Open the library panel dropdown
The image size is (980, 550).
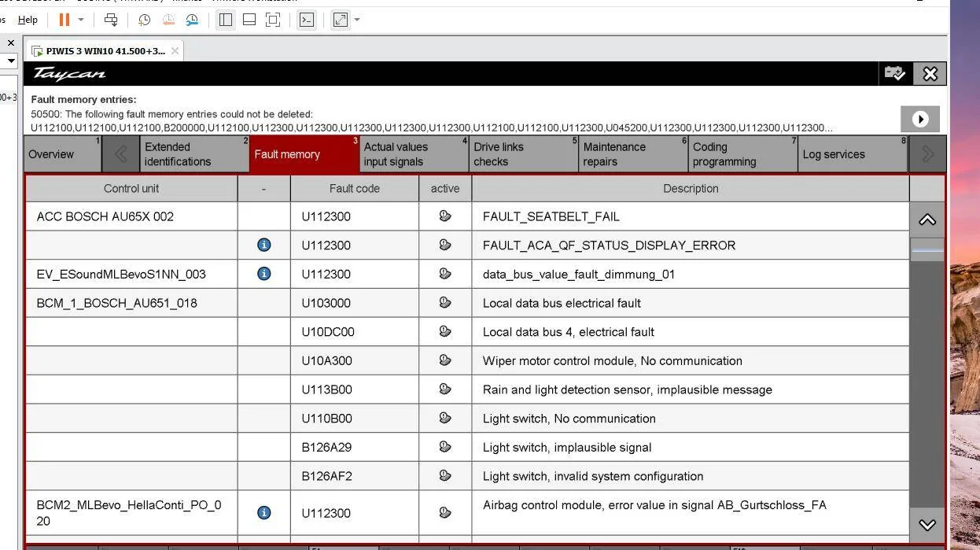(11, 61)
